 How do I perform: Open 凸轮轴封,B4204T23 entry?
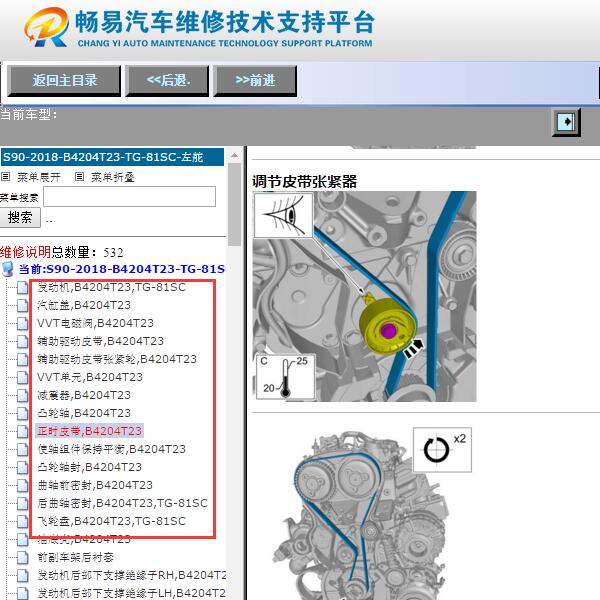coord(90,467)
